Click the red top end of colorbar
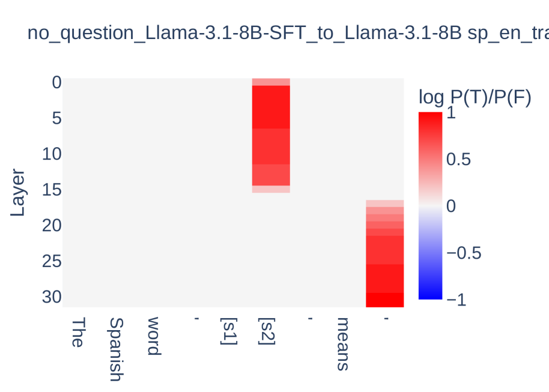 pyautogui.click(x=430, y=115)
